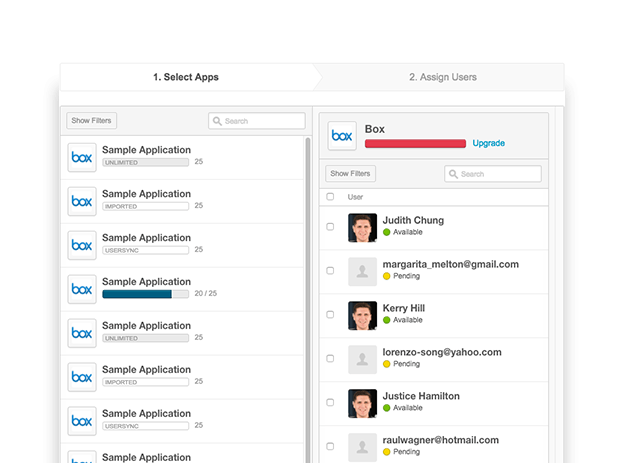Open the 2. Assign Users step
The image size is (622, 463).
[x=443, y=77]
